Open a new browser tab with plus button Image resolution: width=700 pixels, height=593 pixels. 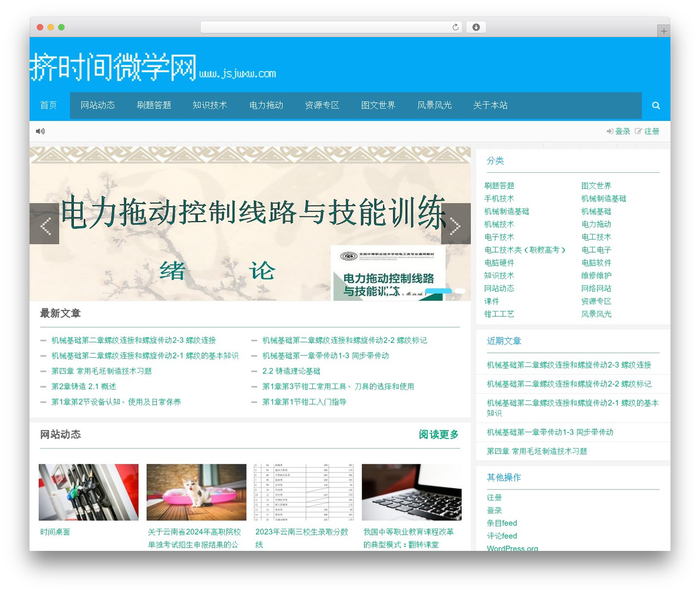pos(663,31)
